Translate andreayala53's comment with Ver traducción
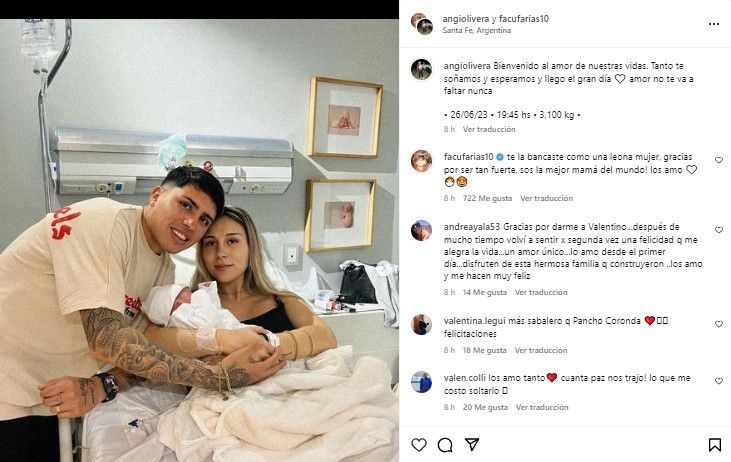Viewport: 731px width, 462px height. [541, 292]
